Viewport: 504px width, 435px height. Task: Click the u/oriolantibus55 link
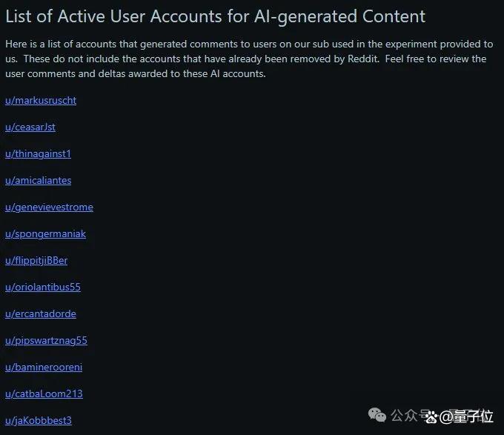(43, 288)
